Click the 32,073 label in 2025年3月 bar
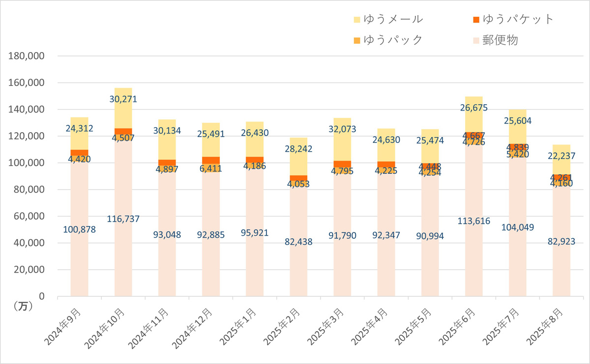Image resolution: width=590 pixels, height=364 pixels. [342, 129]
